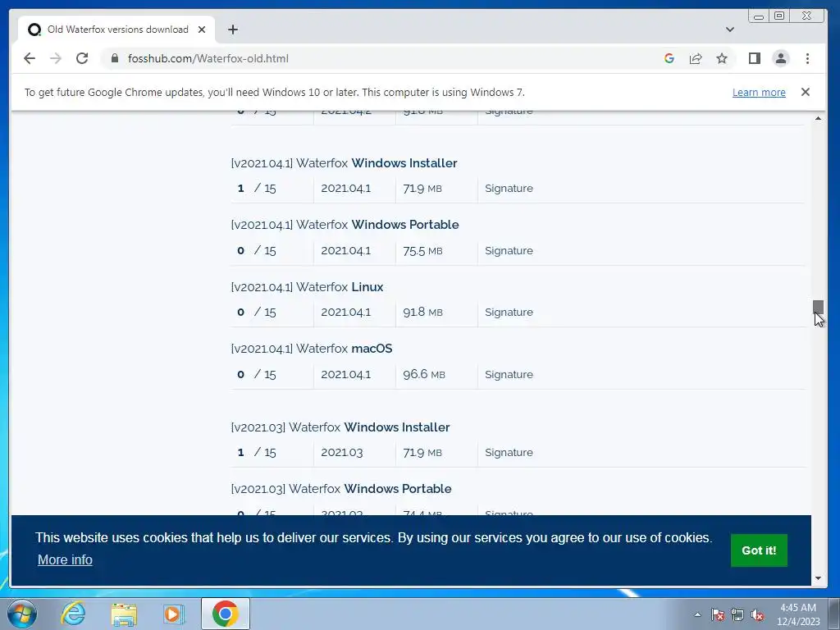Click the 91.8 MB size of v2021.04.1 Linux
Screen dimensions: 840x630
click(422, 313)
